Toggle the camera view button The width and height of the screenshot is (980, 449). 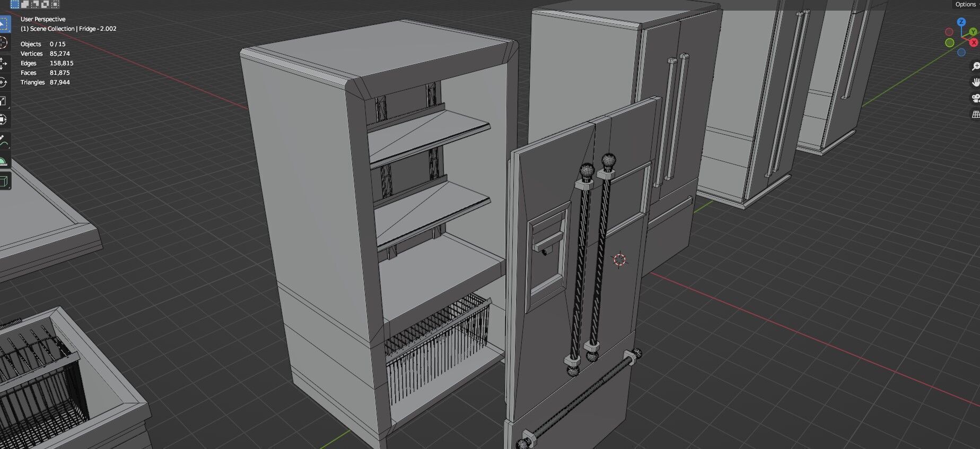tap(975, 98)
